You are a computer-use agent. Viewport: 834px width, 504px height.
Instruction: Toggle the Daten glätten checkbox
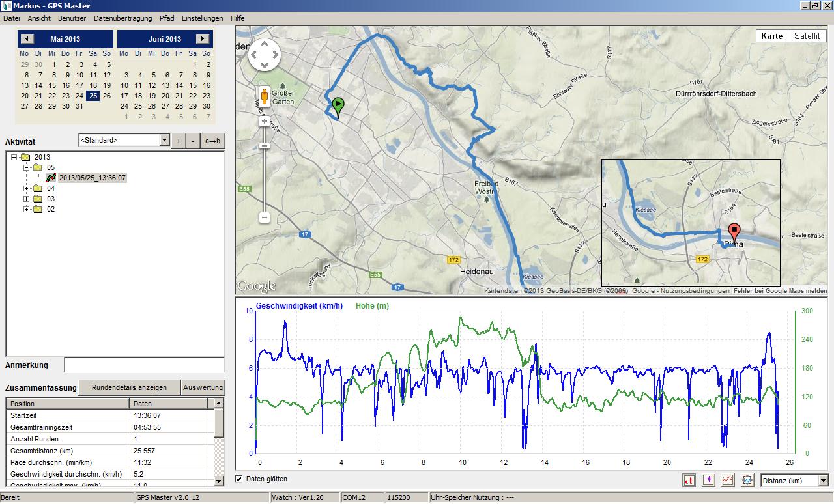tap(238, 479)
